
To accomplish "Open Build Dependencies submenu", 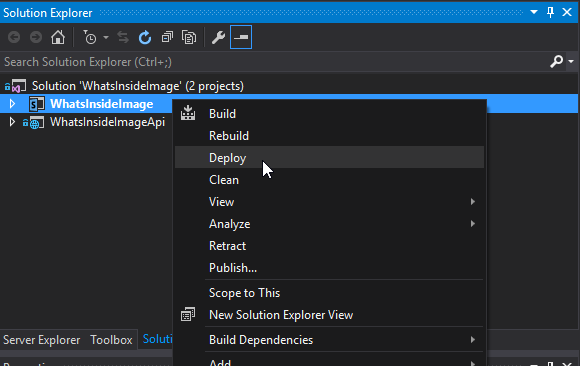I will point(329,340).
